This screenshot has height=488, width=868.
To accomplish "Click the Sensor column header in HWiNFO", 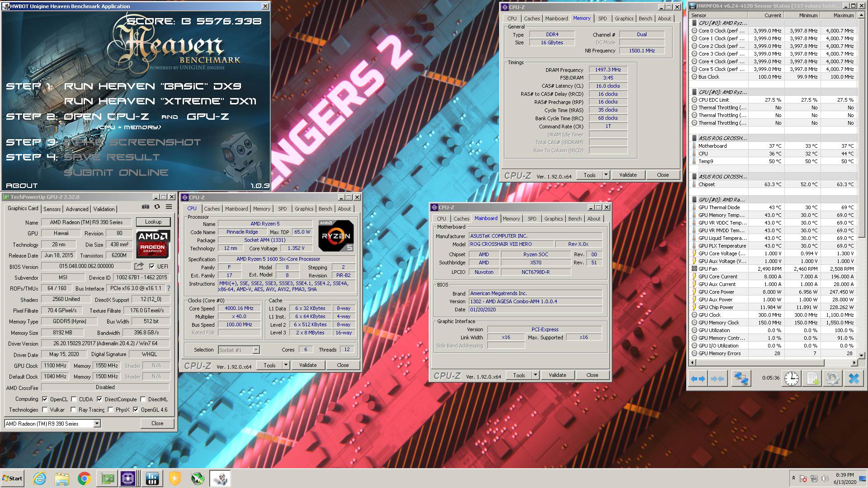I will click(x=718, y=15).
